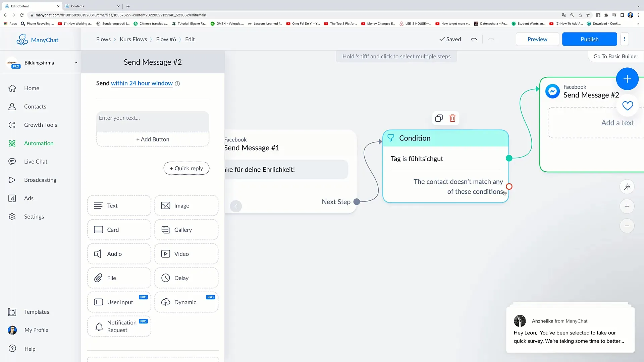644x362 pixels.
Task: Toggle the Automation sidebar menu item
Action: pyautogui.click(x=39, y=143)
